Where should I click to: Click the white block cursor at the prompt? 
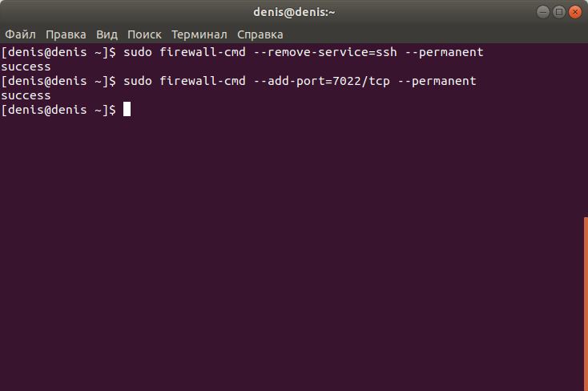click(127, 110)
